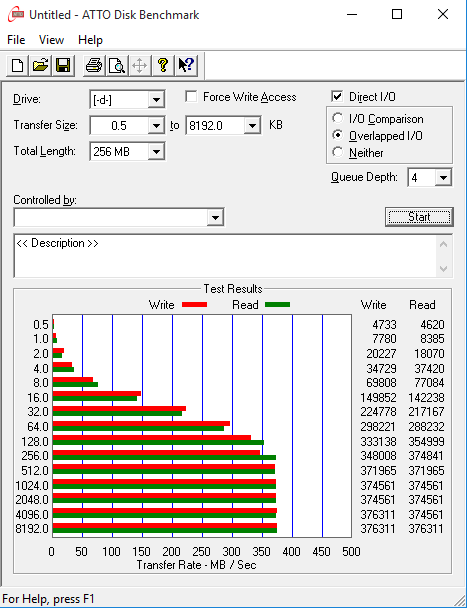Click the red write bar for 8192.0
467x608 pixels.
coord(164,526)
